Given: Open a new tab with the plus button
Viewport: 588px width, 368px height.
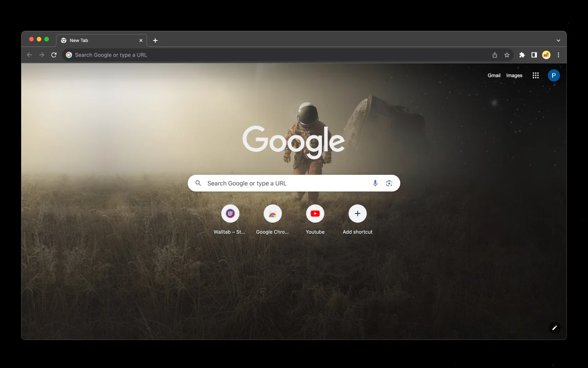Looking at the screenshot, I should tap(155, 40).
